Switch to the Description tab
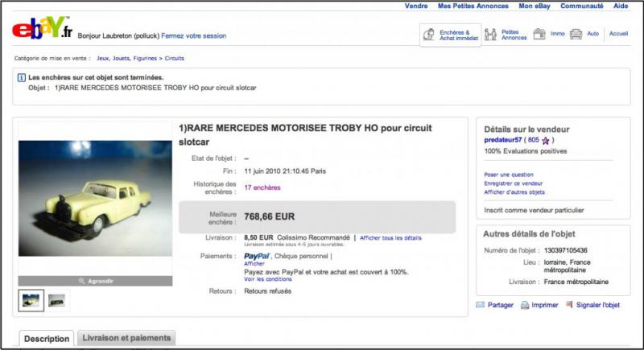The image size is (644, 350). pyautogui.click(x=47, y=339)
